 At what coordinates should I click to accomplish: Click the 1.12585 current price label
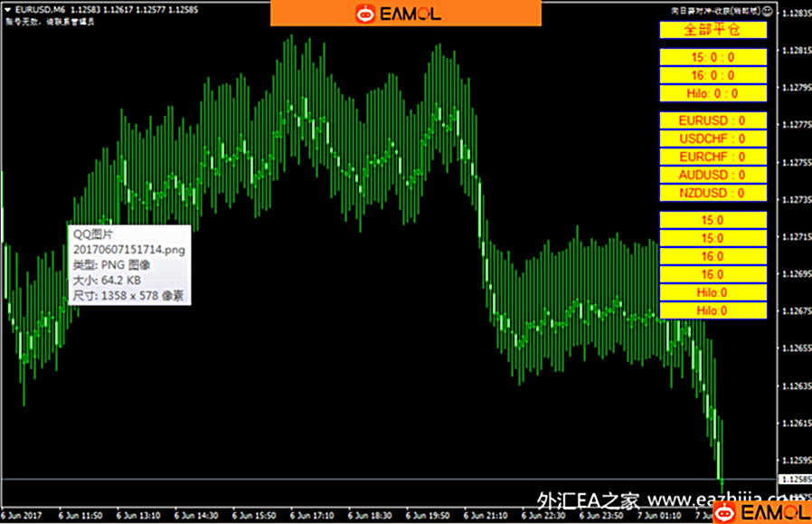795,479
